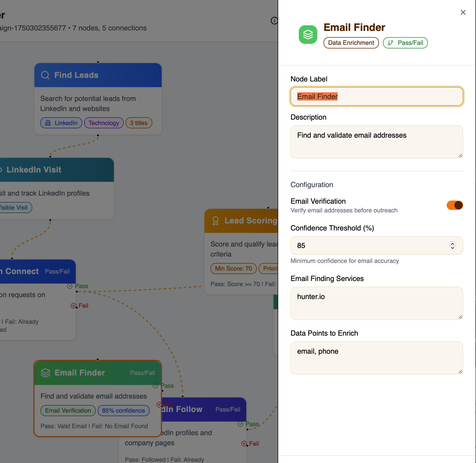Click the green Pass checkmark on the Connect node
This screenshot has width=476, height=463.
coord(69,286)
